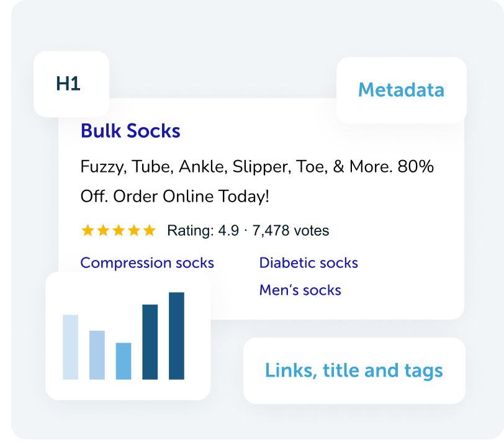Open the Compression socks sitelink

tap(147, 263)
